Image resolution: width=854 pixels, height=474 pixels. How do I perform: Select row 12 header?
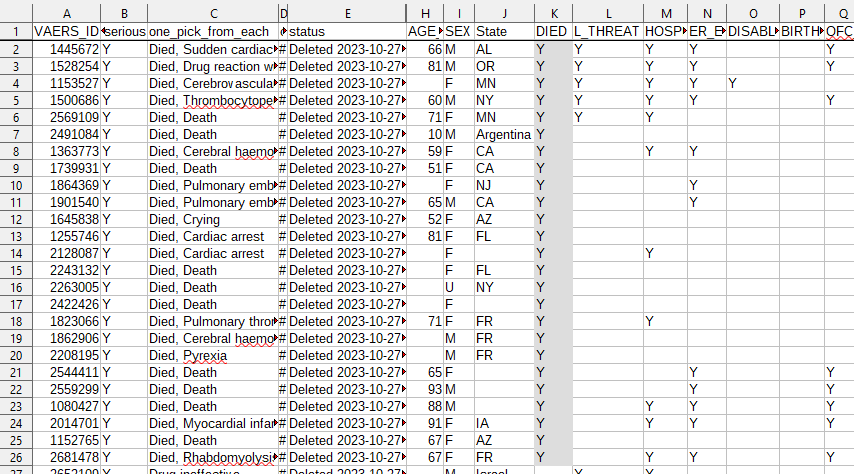coord(16,220)
